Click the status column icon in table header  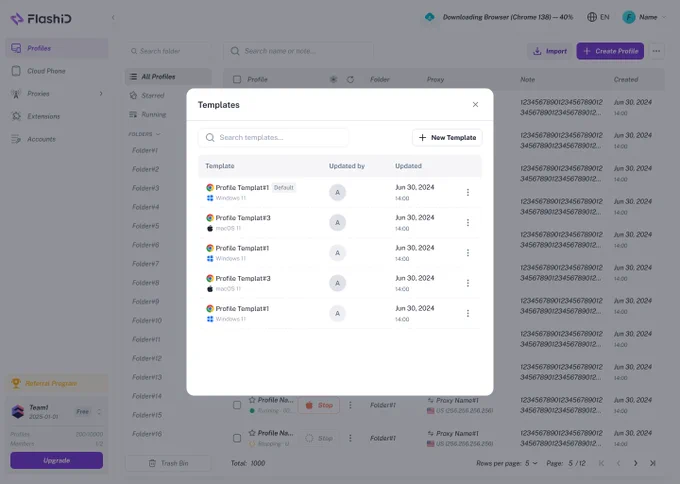(x=333, y=79)
